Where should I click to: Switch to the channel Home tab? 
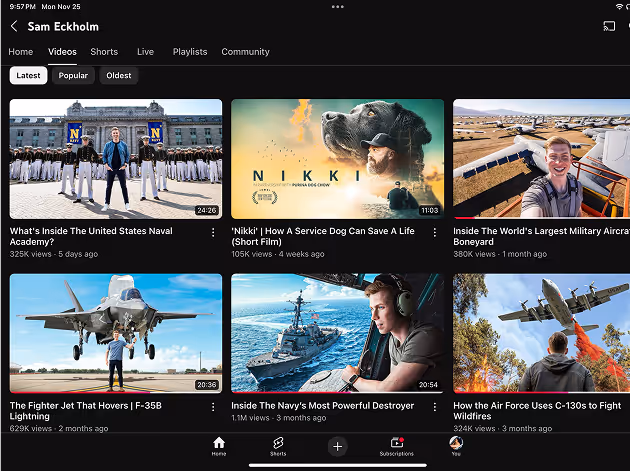tap(21, 52)
